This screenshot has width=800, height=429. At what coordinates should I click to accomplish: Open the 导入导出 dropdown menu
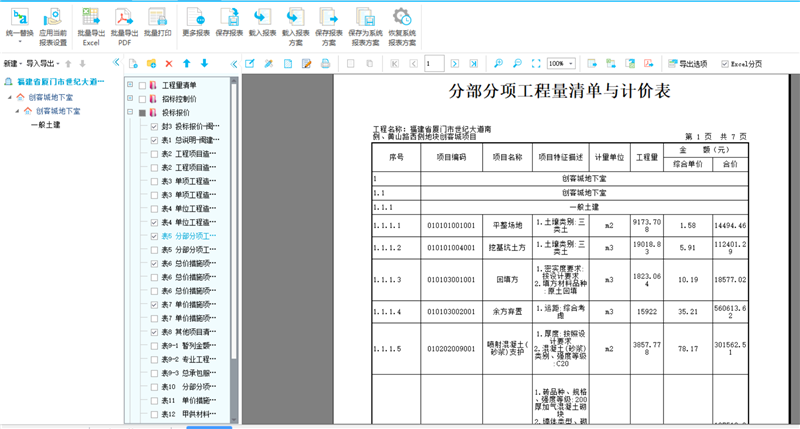[43, 64]
